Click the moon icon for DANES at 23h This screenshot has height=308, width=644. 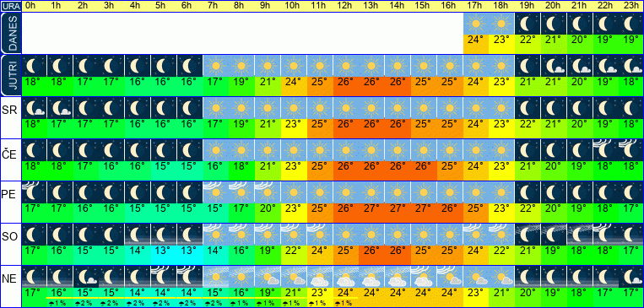(631, 24)
